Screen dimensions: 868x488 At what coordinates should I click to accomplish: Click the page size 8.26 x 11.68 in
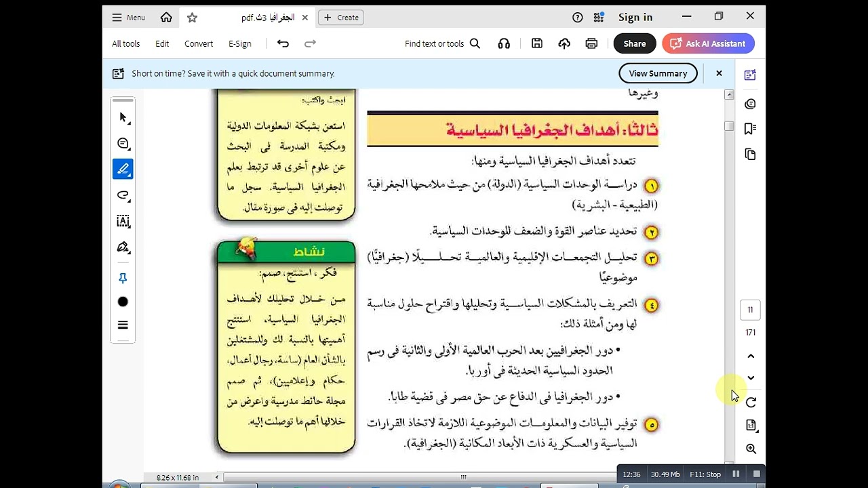pos(178,477)
